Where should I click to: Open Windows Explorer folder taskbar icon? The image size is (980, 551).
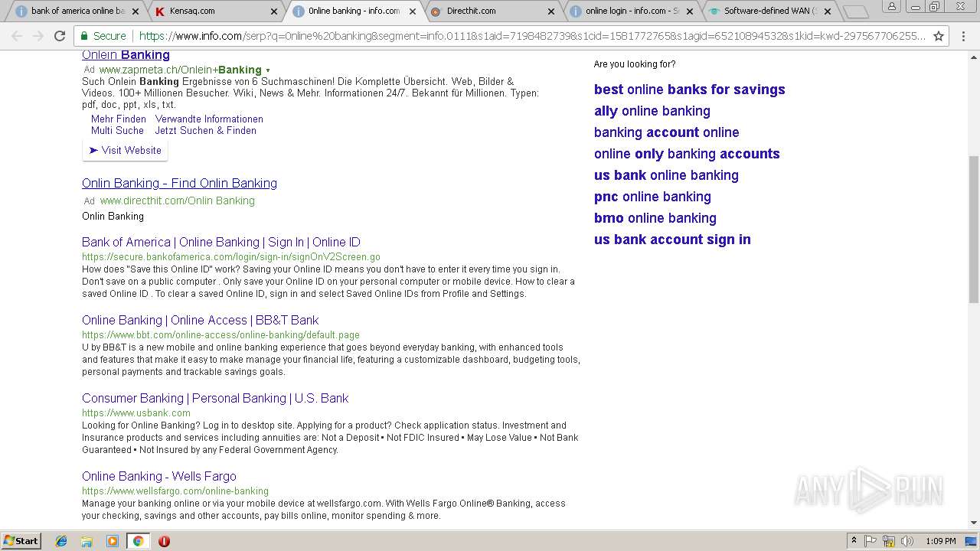(x=87, y=541)
